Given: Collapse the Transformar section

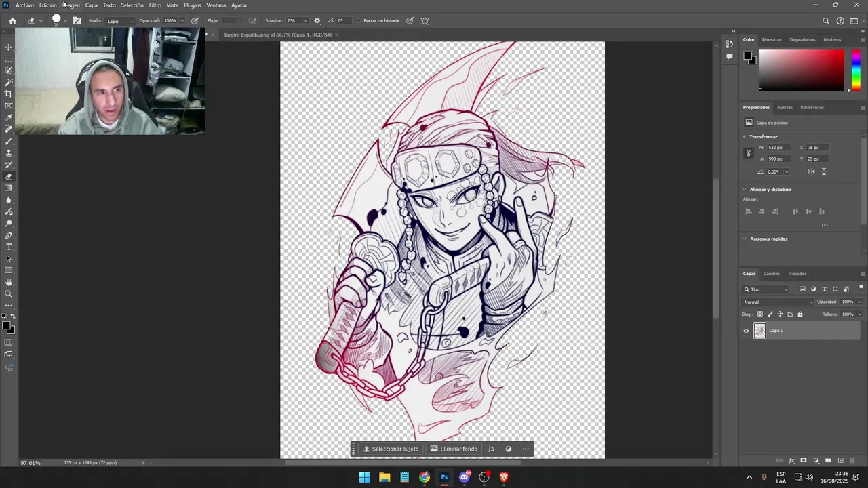Looking at the screenshot, I should (x=745, y=136).
